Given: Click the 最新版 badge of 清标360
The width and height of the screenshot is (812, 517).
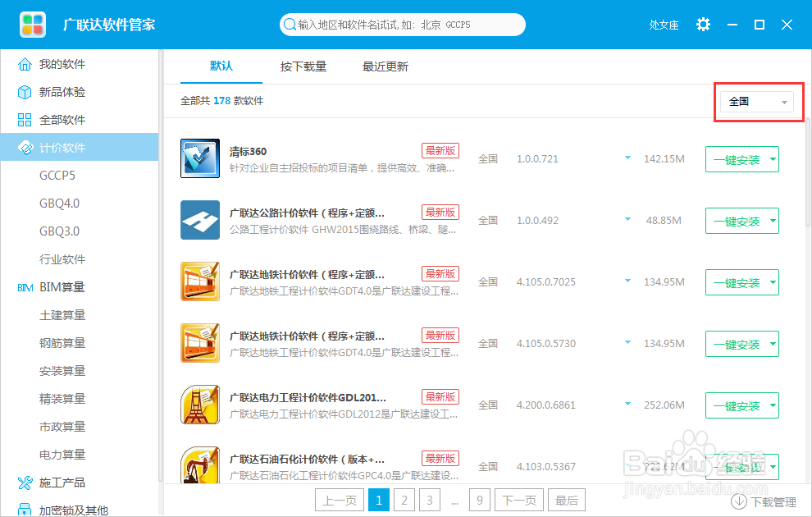Looking at the screenshot, I should 440,151.
